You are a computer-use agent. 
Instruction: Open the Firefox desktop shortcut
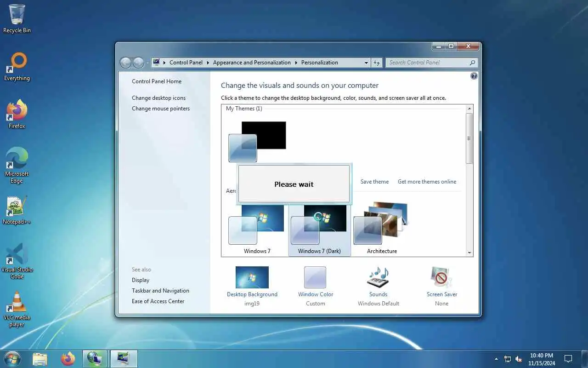(17, 114)
